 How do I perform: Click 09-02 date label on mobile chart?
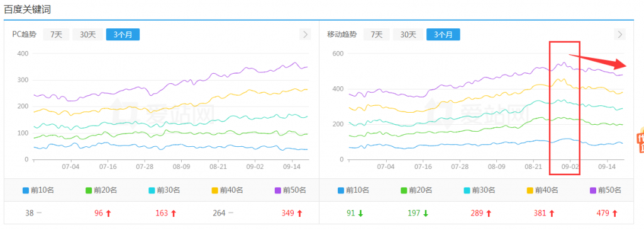(570, 167)
